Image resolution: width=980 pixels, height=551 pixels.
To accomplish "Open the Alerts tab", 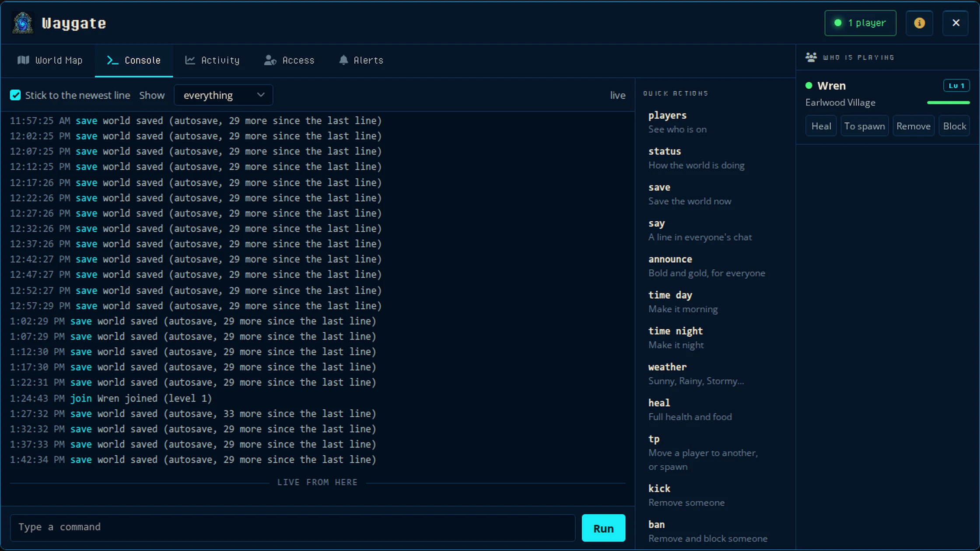I will point(361,60).
